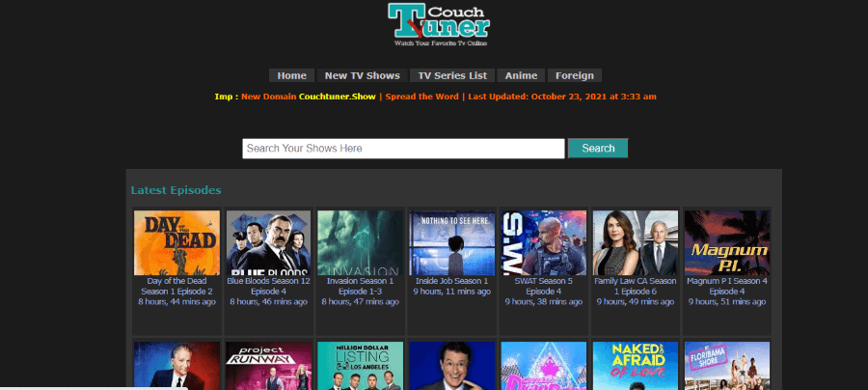Screen dimensions: 868x390
Task: Click the '8 hours, 46 mins ago' timestamp
Action: pos(268,302)
